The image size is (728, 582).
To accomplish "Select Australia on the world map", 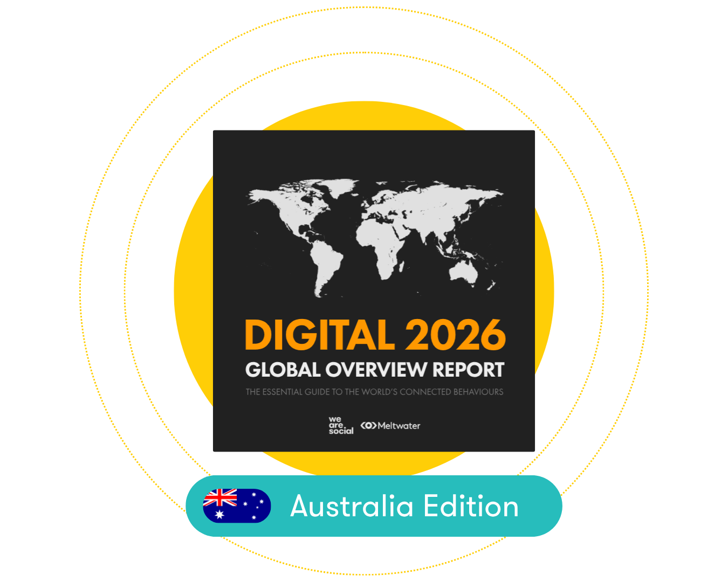I will pos(463,273).
